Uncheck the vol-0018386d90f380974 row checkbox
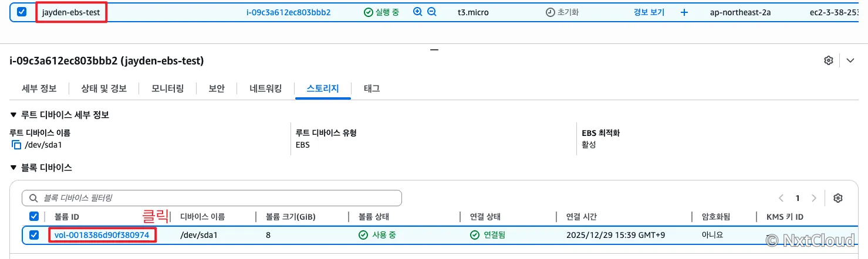The width and height of the screenshot is (868, 259). (34, 235)
